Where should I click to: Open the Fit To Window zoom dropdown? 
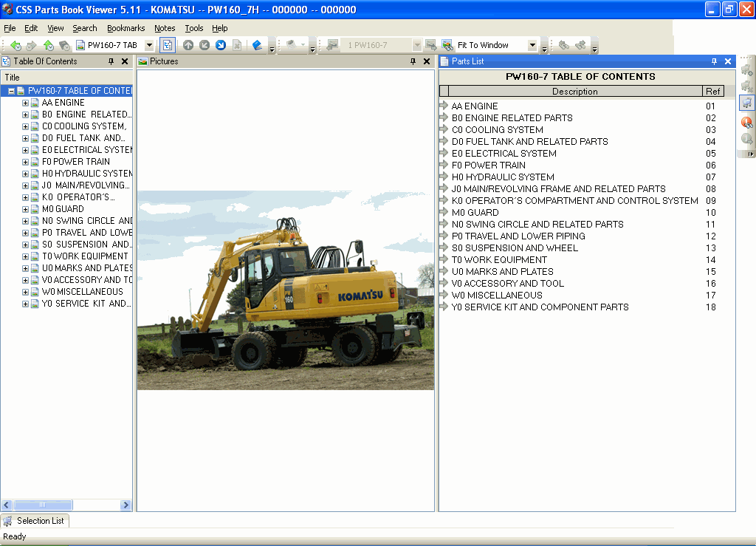(x=532, y=45)
